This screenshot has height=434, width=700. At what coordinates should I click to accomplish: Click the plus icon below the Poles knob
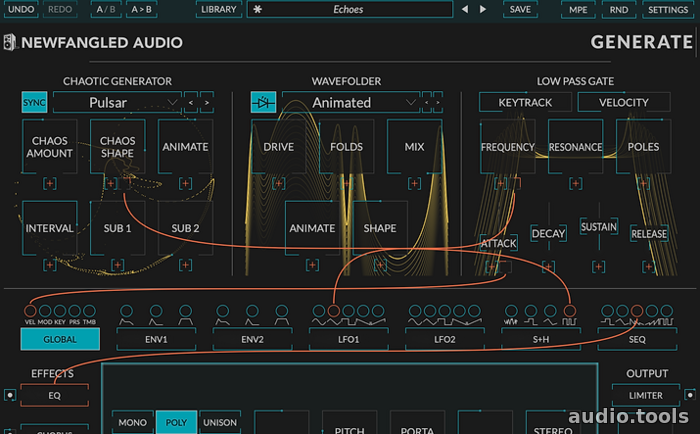point(644,184)
